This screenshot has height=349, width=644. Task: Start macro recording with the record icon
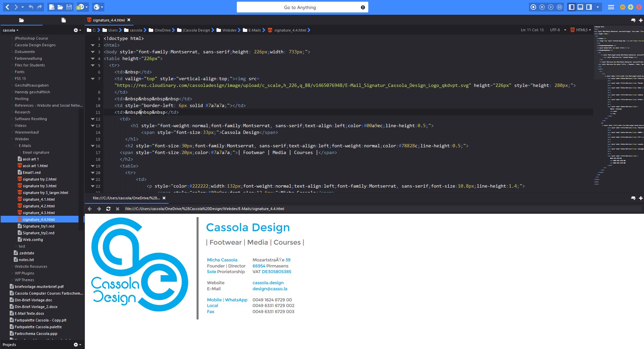(533, 7)
